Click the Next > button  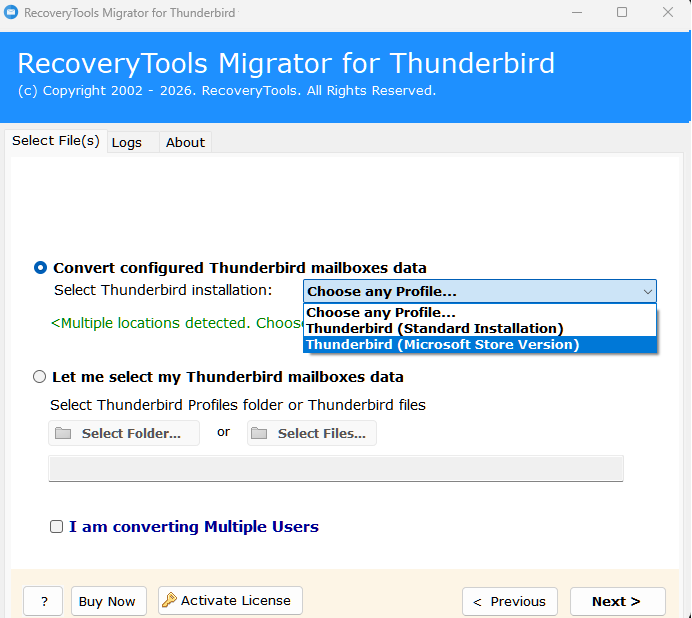(x=617, y=601)
